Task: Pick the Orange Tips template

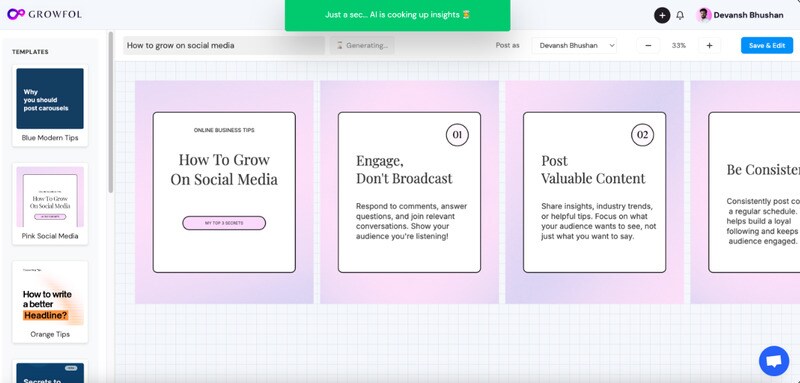Action: (50, 302)
